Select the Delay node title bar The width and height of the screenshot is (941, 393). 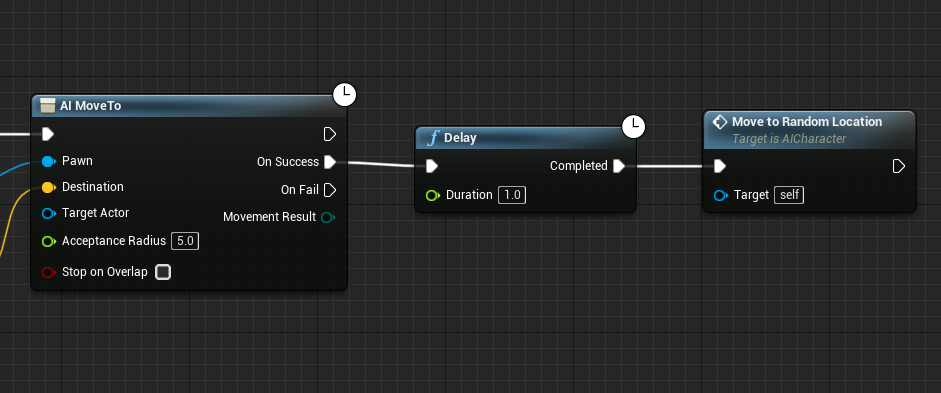(x=525, y=138)
